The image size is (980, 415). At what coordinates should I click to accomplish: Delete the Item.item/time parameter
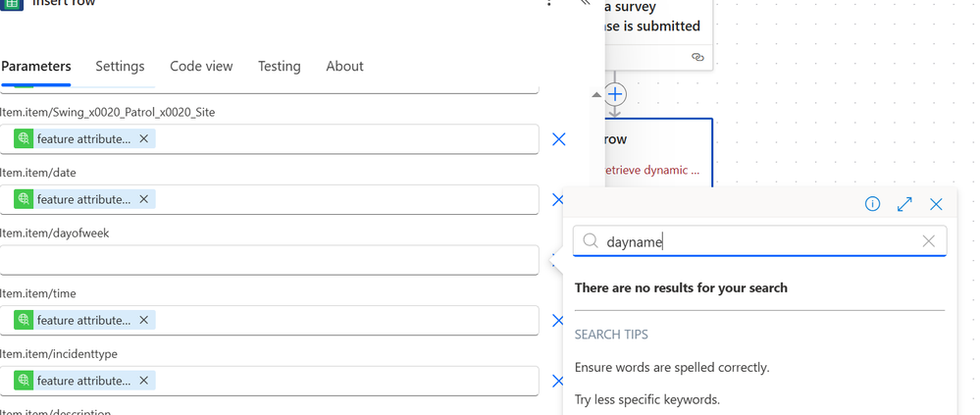click(559, 321)
